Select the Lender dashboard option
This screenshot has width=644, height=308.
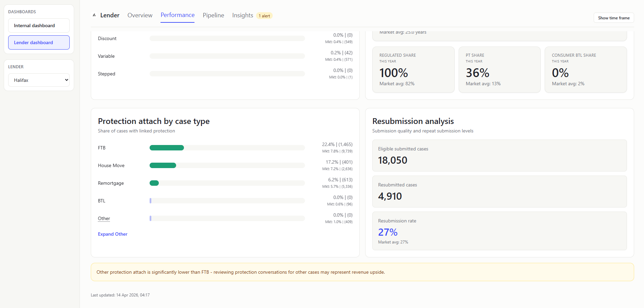[x=38, y=42]
